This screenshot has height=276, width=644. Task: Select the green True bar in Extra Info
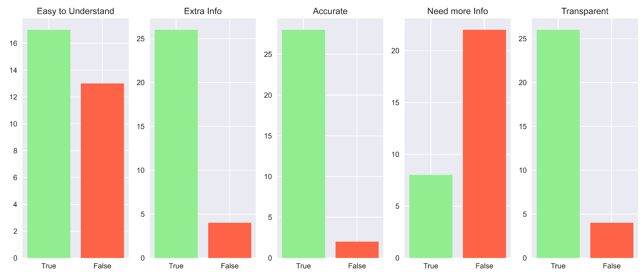pos(176,144)
